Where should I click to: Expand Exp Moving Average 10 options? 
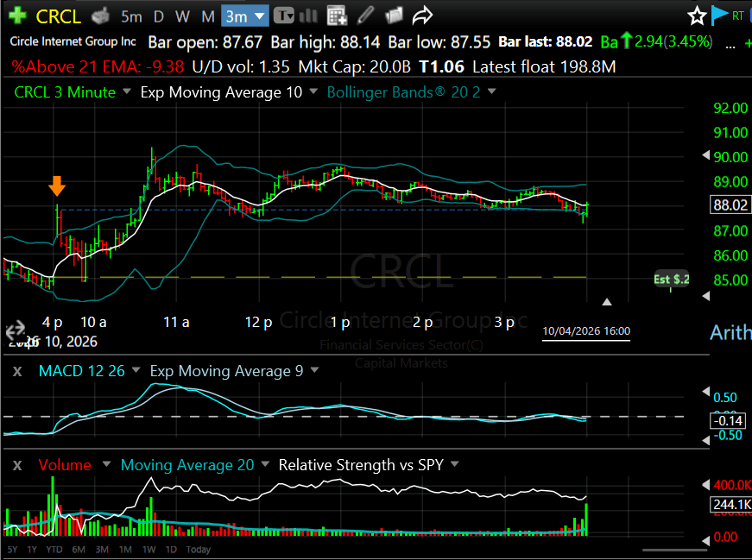[312, 92]
